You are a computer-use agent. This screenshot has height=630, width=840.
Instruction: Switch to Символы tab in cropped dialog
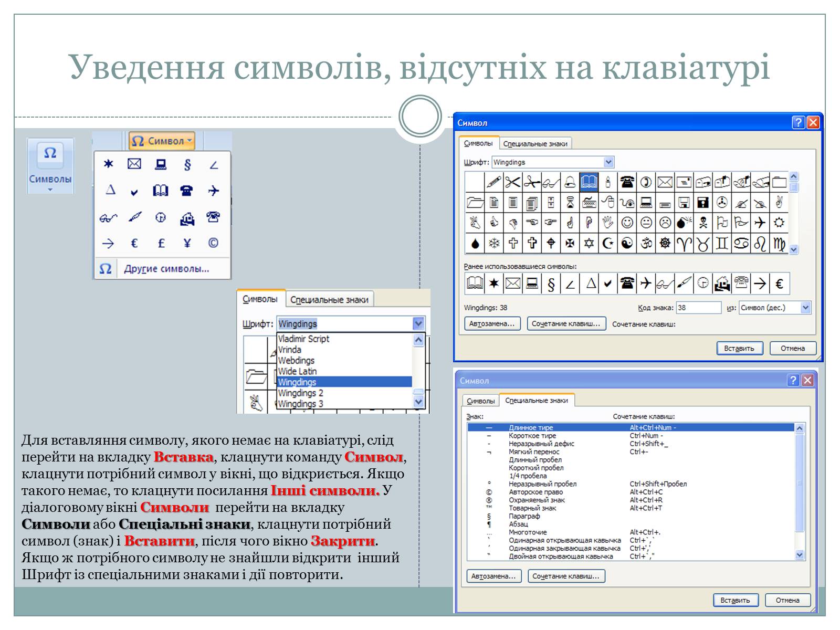[x=260, y=299]
